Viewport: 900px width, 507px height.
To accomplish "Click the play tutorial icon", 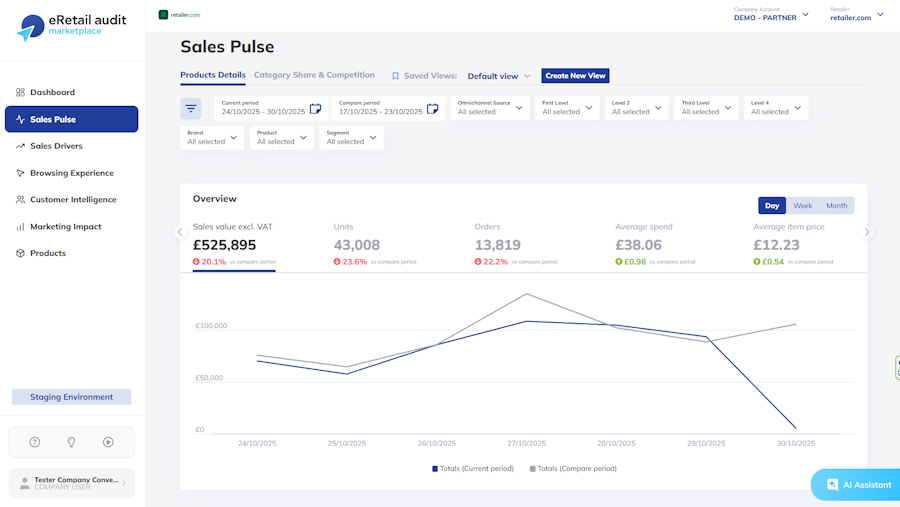I will click(x=108, y=442).
